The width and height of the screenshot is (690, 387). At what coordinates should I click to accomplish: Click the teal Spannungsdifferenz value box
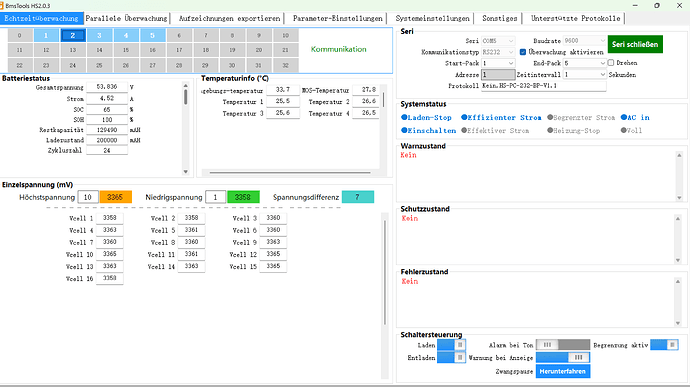[358, 197]
